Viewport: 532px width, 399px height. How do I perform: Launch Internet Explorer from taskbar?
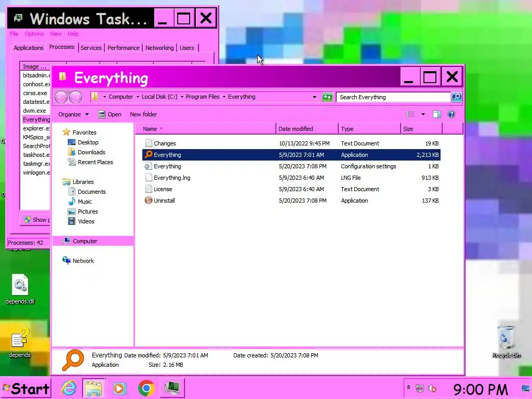(69, 388)
